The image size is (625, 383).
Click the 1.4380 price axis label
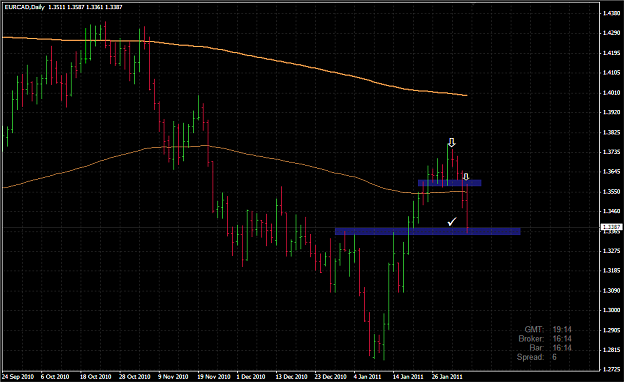611,13
